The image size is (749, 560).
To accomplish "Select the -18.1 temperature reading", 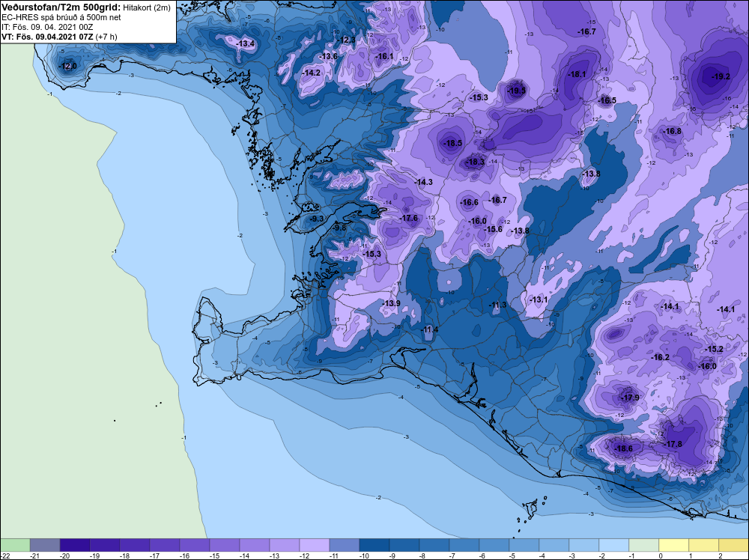I will (x=577, y=74).
